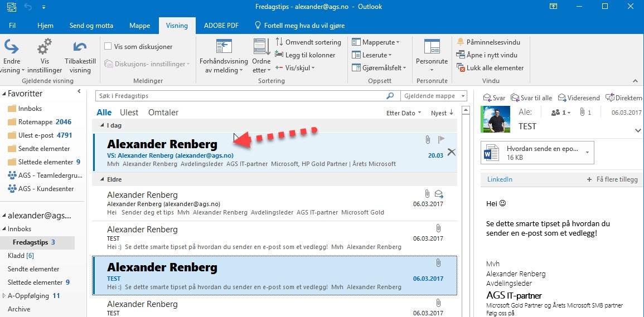The width and height of the screenshot is (644, 317).
Task: Open AGS - Teamledergruppe group
Action: [45, 175]
